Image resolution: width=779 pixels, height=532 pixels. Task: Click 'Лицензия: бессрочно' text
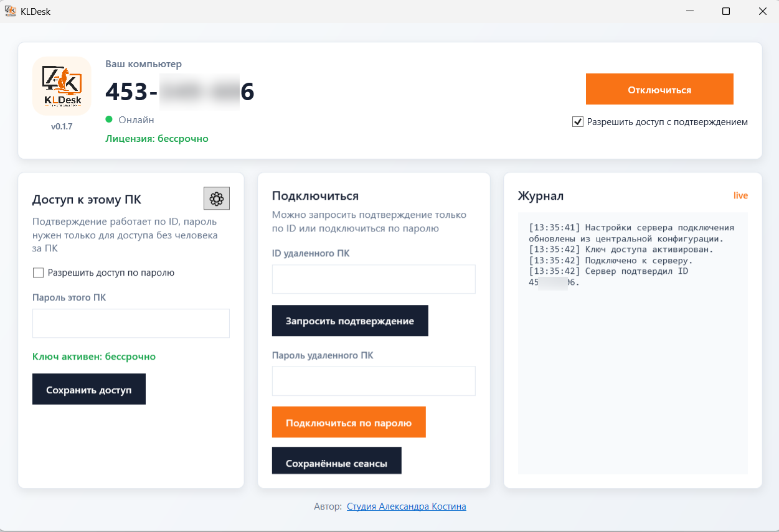[157, 139]
